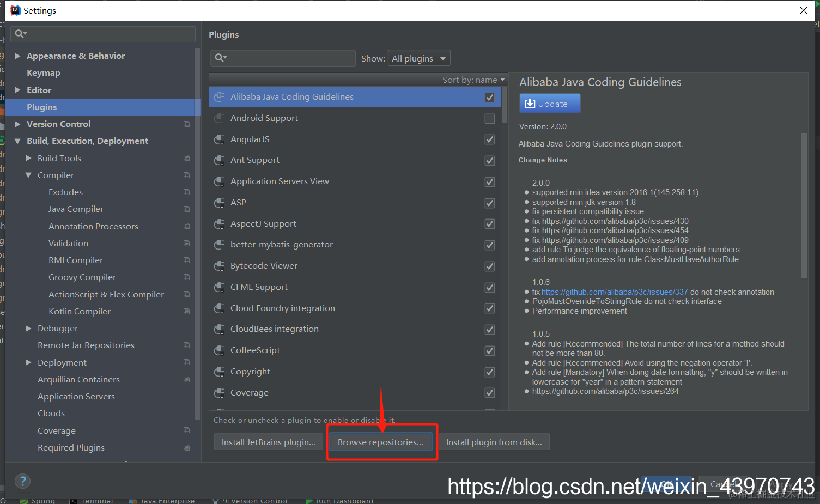The height and width of the screenshot is (504, 820).
Task: Expand the Deployment node
Action: point(28,362)
